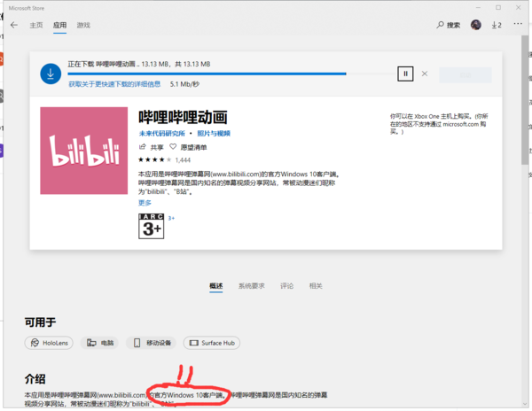The width and height of the screenshot is (532, 411).
Task: Expand description with 更多
Action: pyautogui.click(x=145, y=203)
